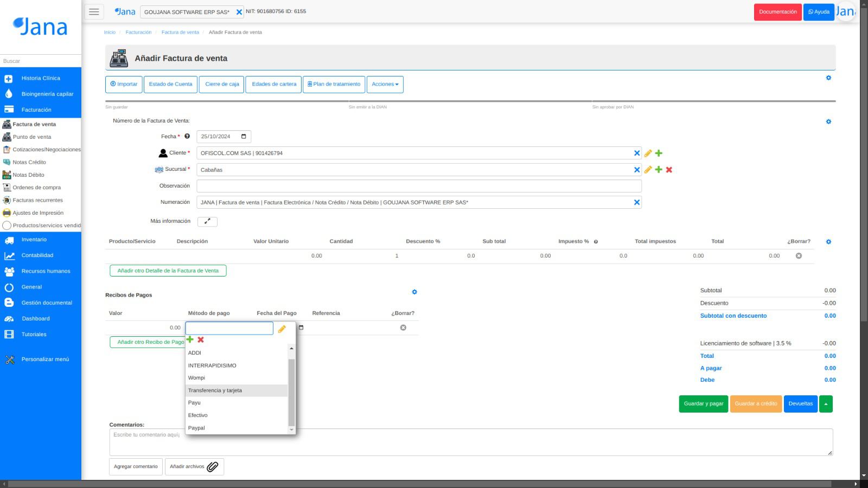The image size is (868, 488).
Task: Expand the green caret next to Devueltas
Action: click(x=826, y=404)
